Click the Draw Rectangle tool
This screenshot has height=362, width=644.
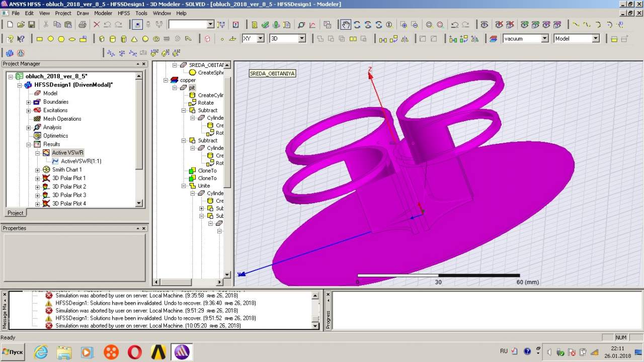40,39
